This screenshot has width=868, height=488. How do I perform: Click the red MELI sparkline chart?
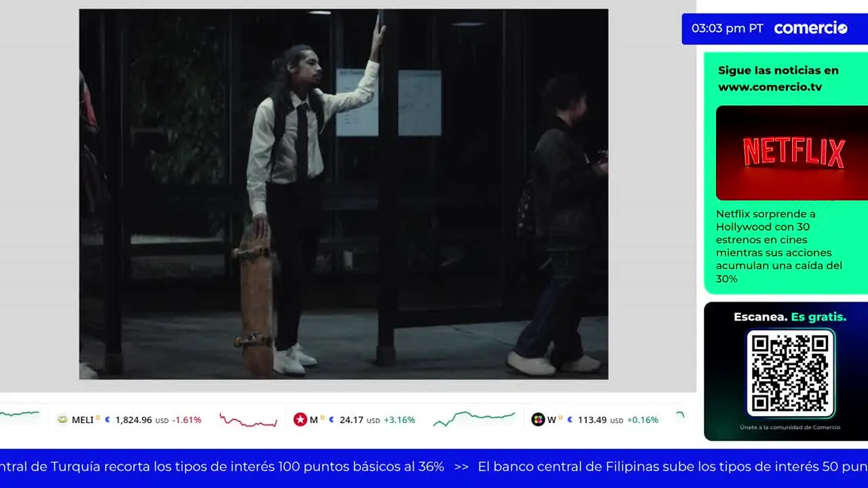coord(248,420)
